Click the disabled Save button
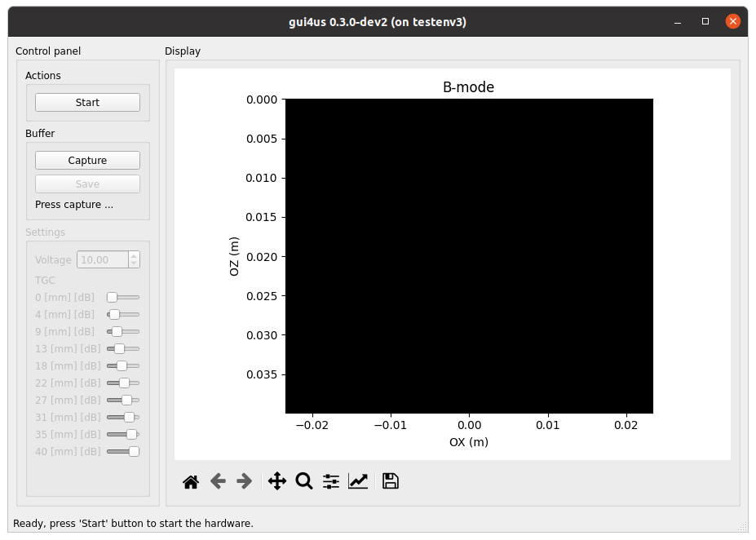756x540 pixels. [87, 184]
